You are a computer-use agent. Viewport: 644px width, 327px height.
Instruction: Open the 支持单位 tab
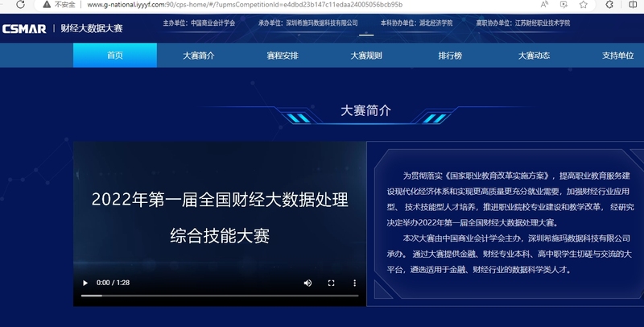[617, 56]
